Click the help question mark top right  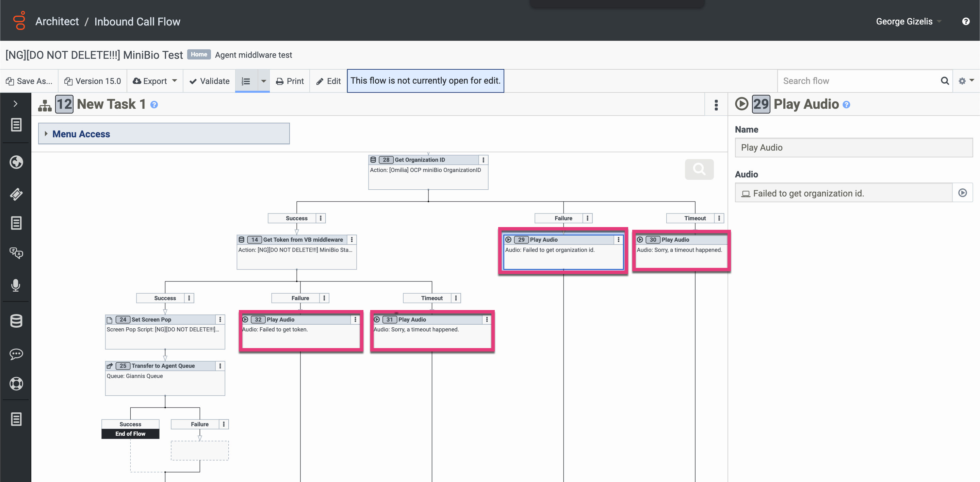coord(966,21)
